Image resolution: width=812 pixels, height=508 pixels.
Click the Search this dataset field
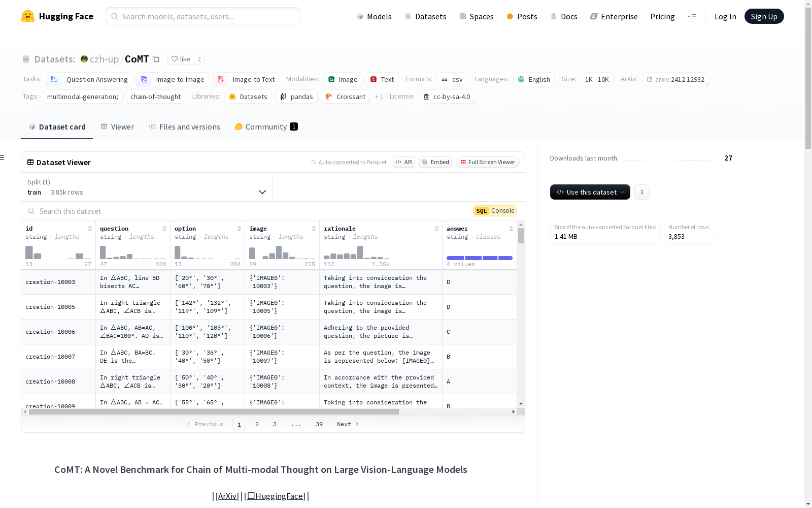247,211
